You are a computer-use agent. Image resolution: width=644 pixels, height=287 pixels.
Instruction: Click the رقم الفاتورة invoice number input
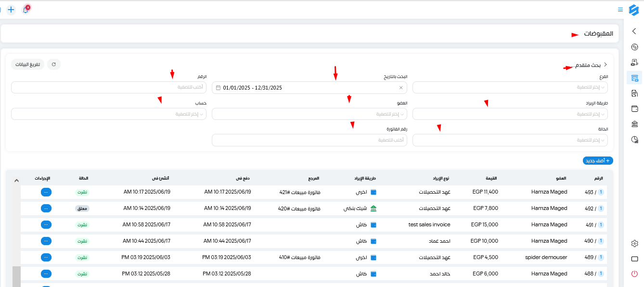click(x=309, y=140)
